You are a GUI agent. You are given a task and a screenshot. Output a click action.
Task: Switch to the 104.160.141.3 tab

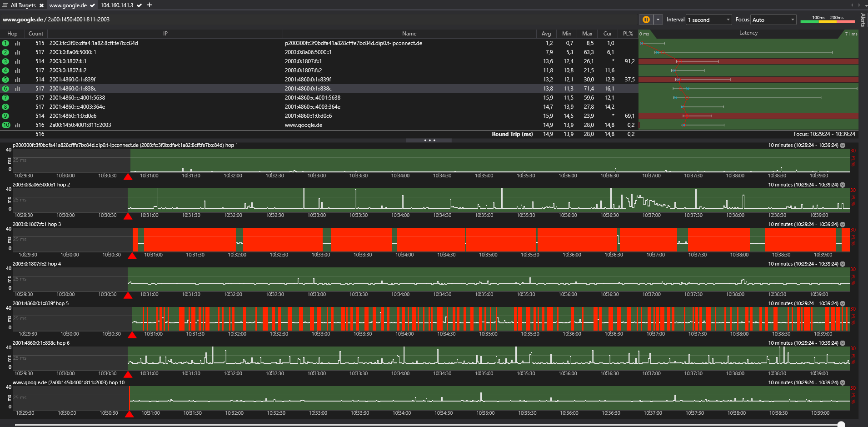117,5
